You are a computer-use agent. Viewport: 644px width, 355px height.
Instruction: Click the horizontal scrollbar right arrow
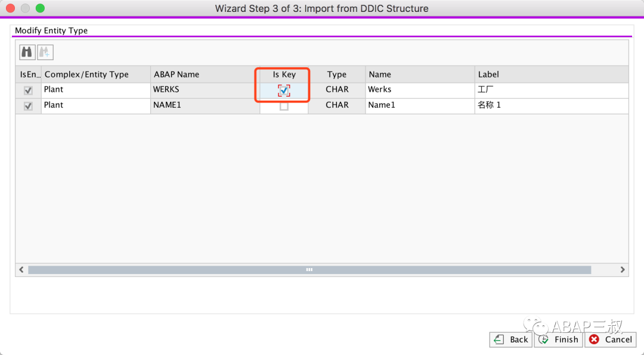[622, 270]
